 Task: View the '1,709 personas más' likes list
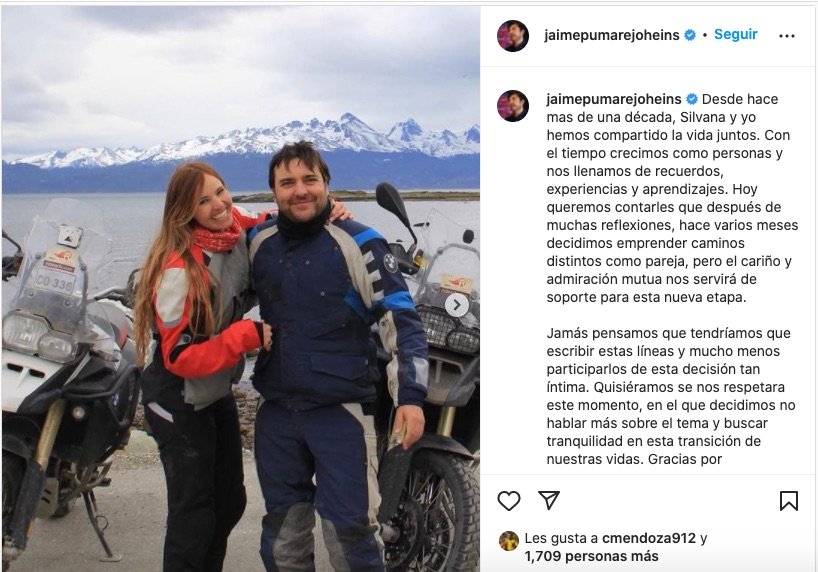591,556
